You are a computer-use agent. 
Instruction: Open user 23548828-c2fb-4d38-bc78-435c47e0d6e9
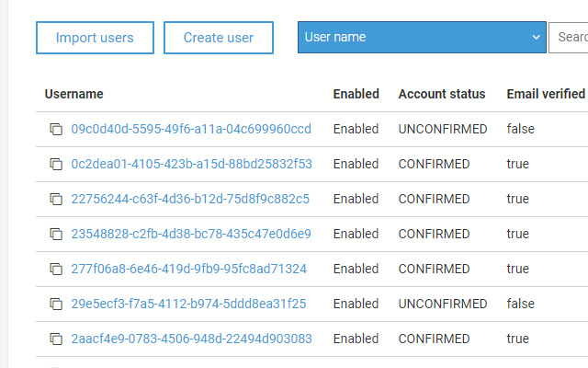(191, 234)
